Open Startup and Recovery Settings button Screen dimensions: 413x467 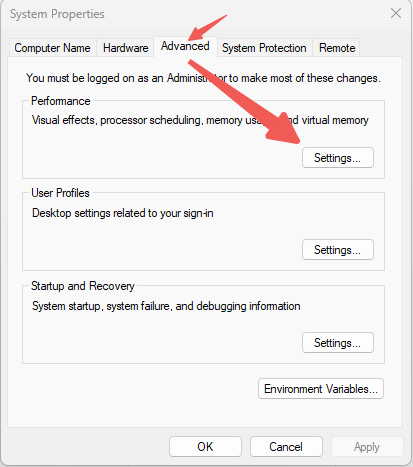click(x=338, y=343)
